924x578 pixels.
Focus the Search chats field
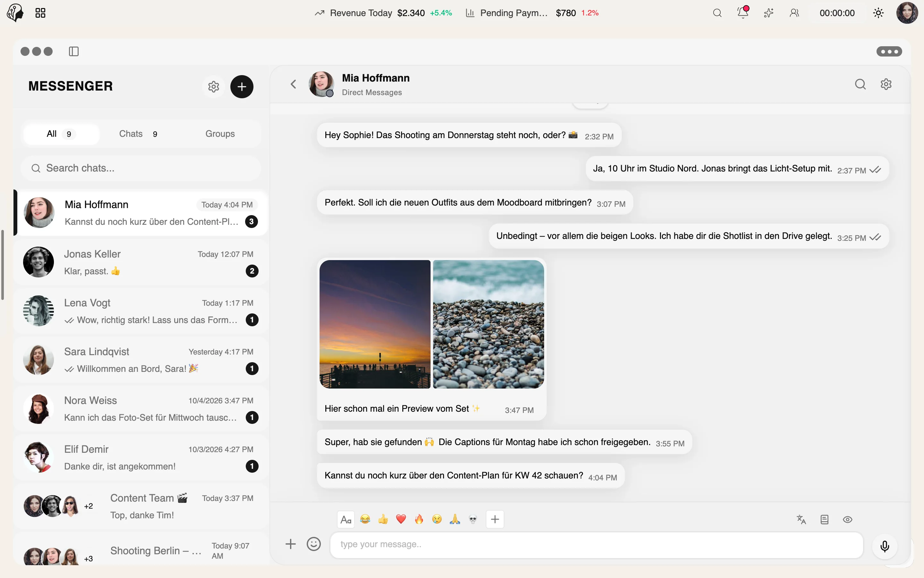(x=141, y=168)
